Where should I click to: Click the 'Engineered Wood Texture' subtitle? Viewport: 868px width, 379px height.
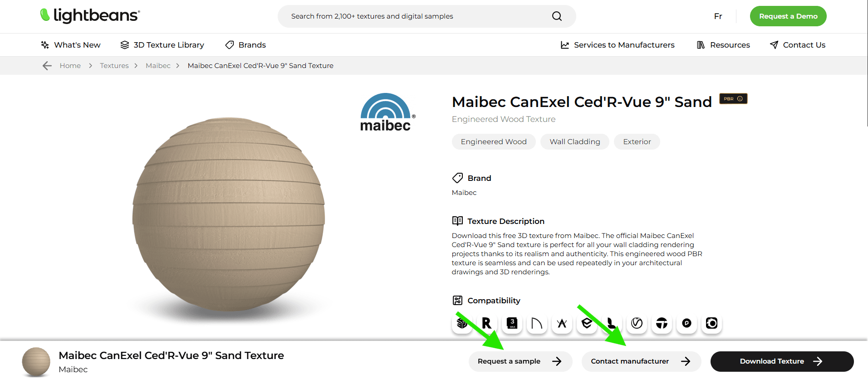(504, 119)
